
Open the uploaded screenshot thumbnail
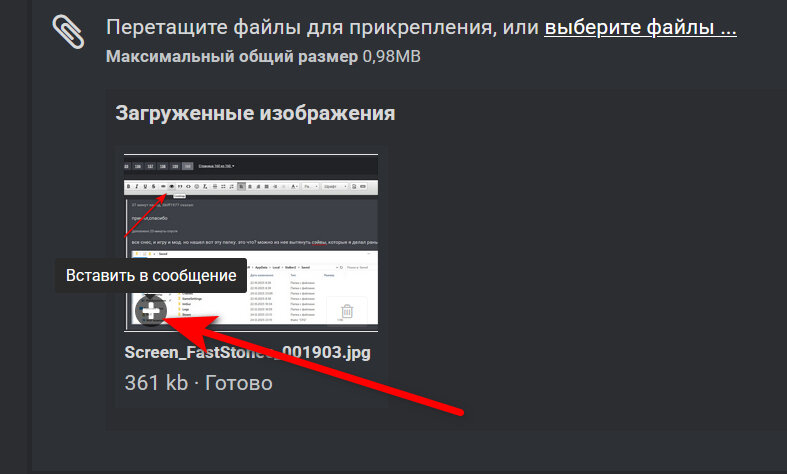251,243
